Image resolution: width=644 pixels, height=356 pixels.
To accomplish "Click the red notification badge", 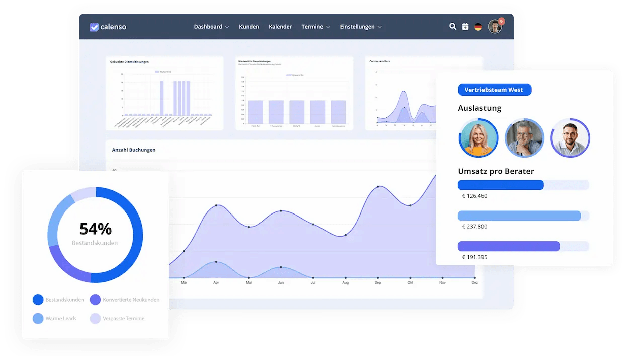I will (x=501, y=21).
